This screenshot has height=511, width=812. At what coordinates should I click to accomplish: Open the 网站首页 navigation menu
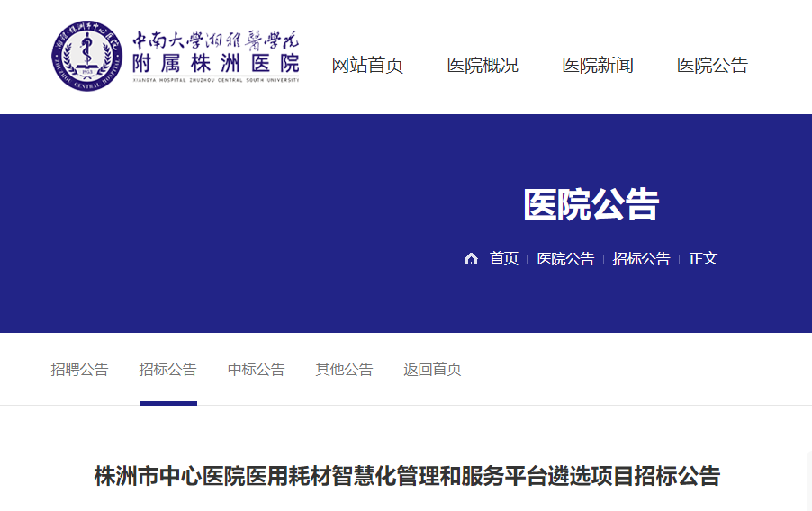coord(367,66)
